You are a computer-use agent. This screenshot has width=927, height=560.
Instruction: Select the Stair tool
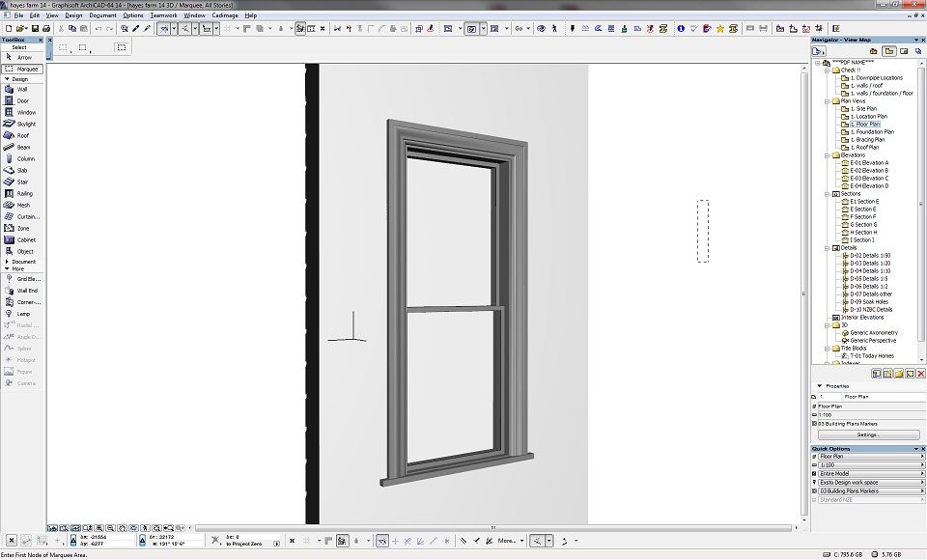tap(21, 181)
